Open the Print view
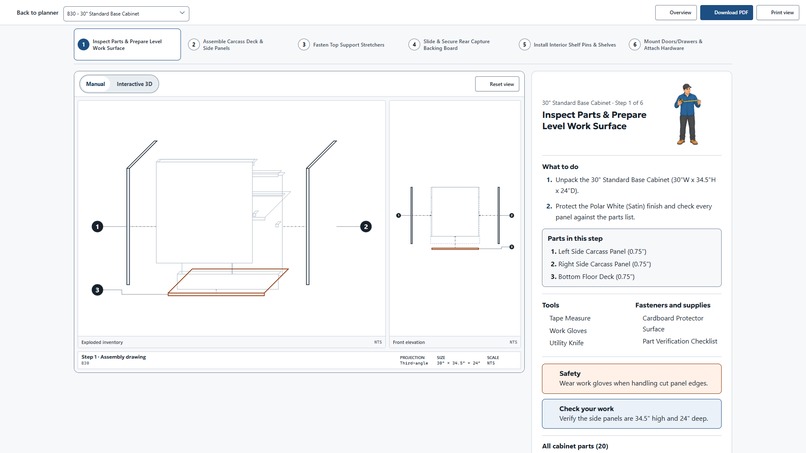Viewport: 806px width, 453px height. pyautogui.click(x=778, y=12)
